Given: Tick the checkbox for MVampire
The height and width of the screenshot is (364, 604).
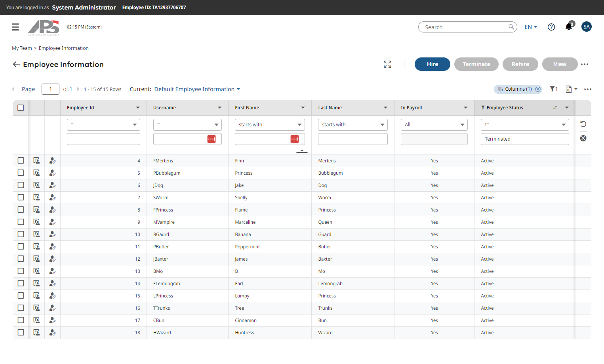Looking at the screenshot, I should coord(21,222).
